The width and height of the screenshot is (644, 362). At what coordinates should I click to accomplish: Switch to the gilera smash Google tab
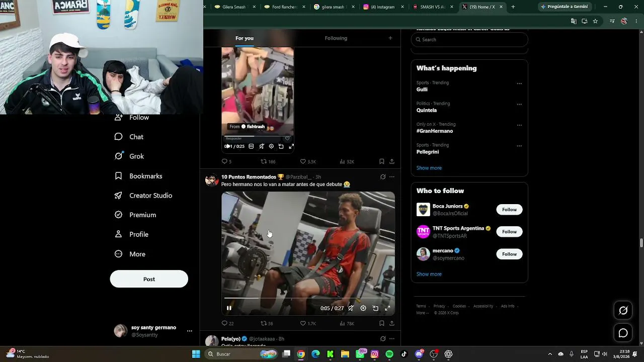333,7
